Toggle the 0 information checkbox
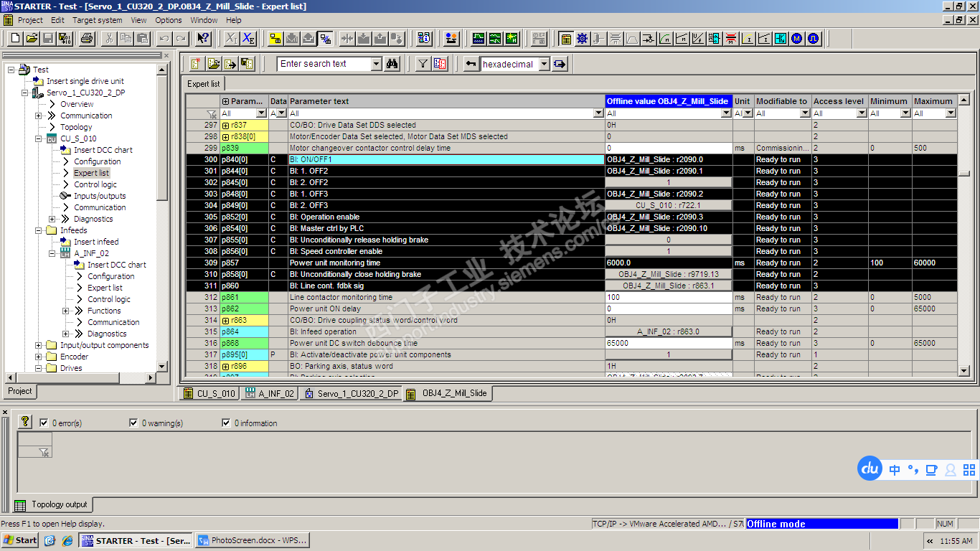Viewport: 980px width, 551px height. pos(227,423)
